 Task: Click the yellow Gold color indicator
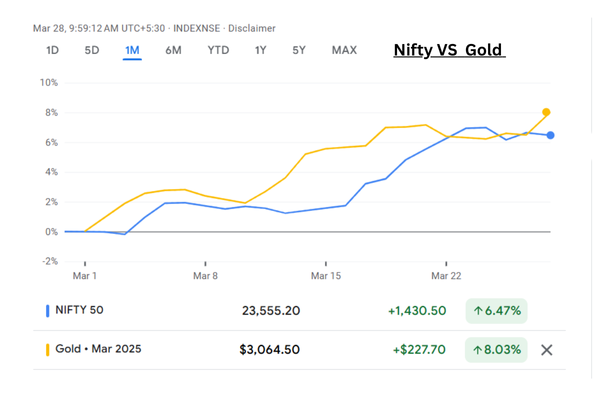pos(47,350)
